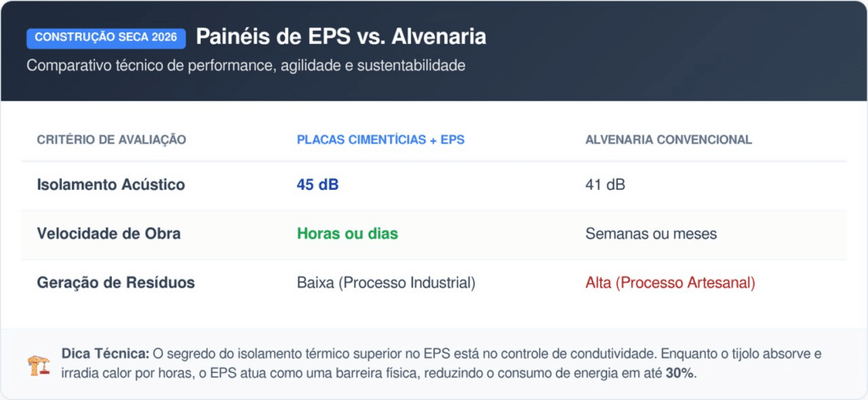Screen dimensions: 868x400
Task: Click the bold blue 45 dB value
Action: [318, 185]
